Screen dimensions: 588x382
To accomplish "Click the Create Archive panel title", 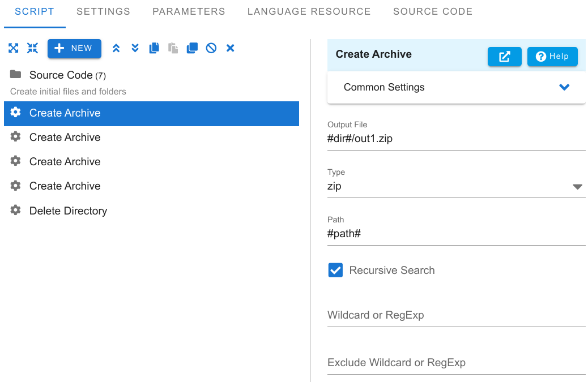I will (373, 54).
